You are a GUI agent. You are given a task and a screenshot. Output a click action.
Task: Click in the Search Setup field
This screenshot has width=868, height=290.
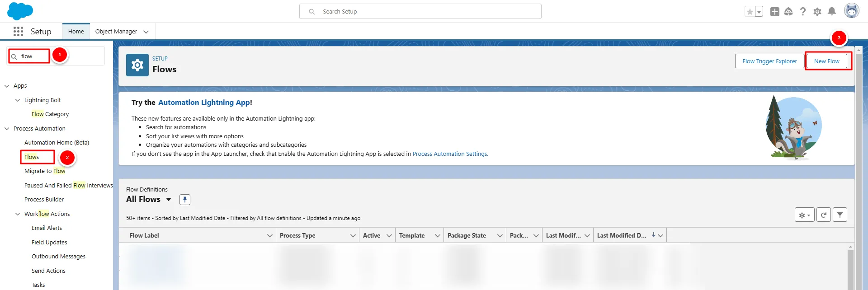click(420, 11)
